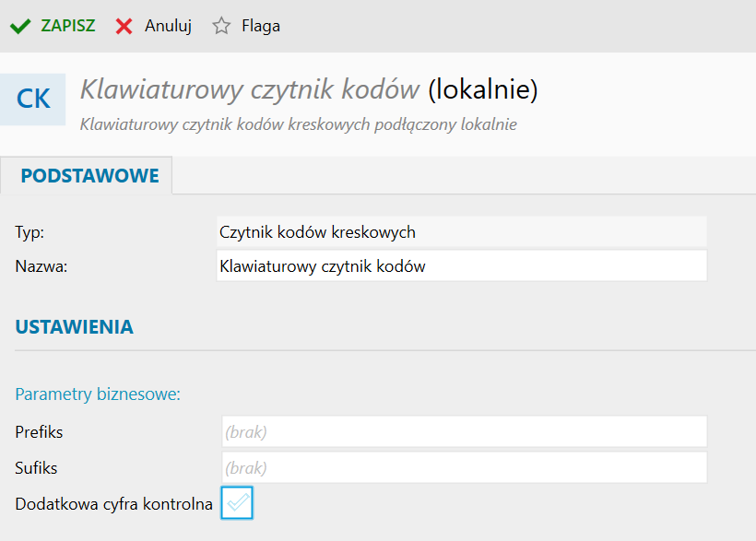
Task: Click the Typ field with Czytnik kodów kreskowych
Action: click(x=461, y=231)
